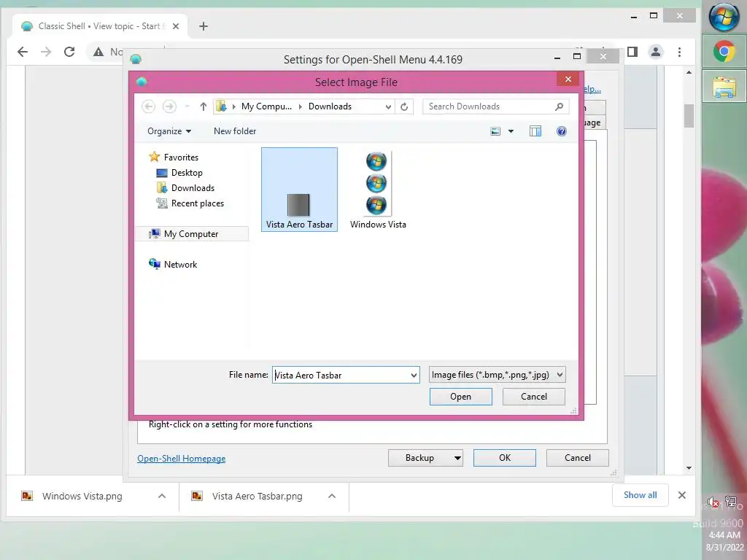
Task: Open dialog Help via blue question icon
Action: pos(562,131)
